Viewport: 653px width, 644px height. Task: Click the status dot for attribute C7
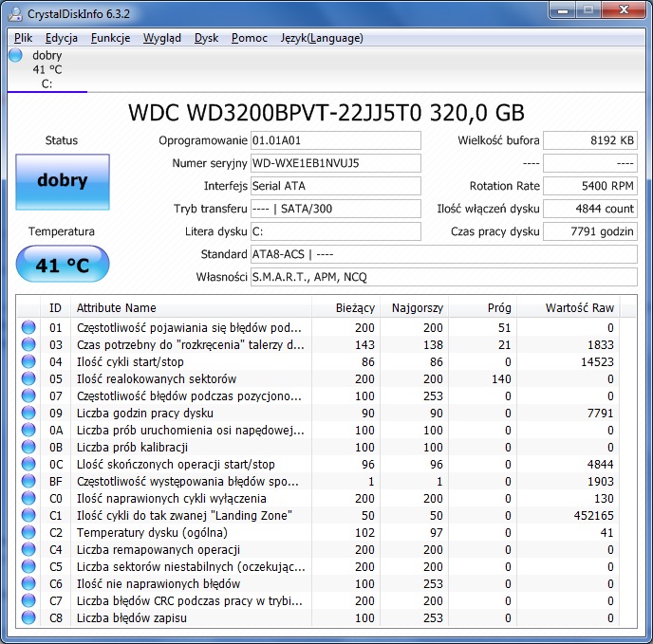coord(28,600)
